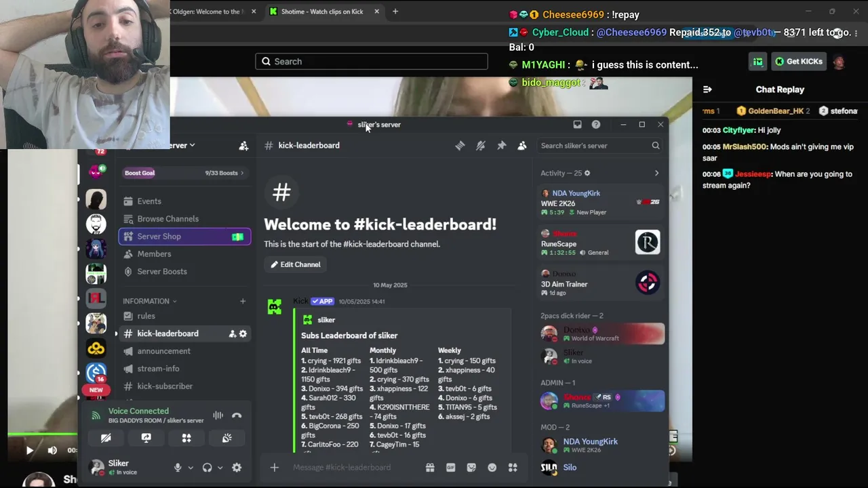Search sliker's server field

599,146
